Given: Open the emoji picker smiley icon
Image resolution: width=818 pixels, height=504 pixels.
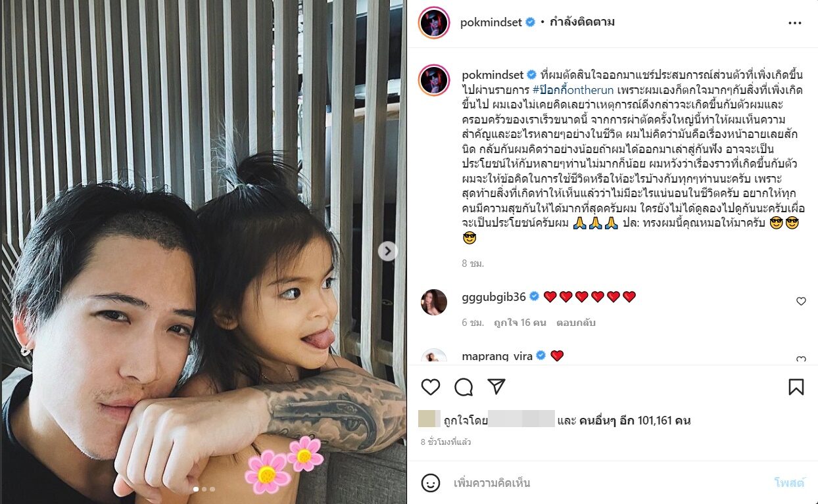Looking at the screenshot, I should [431, 483].
